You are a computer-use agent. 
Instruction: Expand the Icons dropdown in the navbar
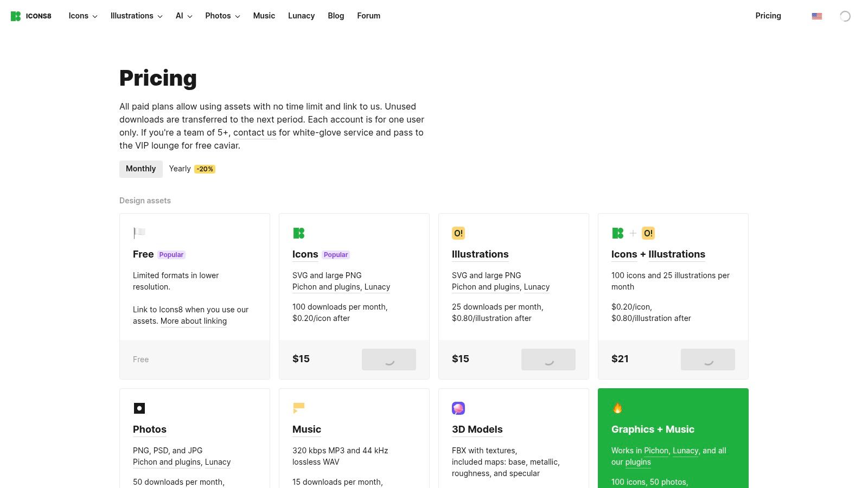click(83, 16)
